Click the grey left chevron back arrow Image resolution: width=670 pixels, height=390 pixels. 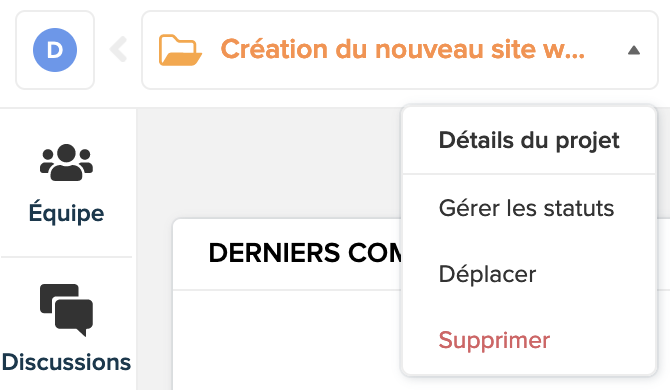pyautogui.click(x=118, y=50)
